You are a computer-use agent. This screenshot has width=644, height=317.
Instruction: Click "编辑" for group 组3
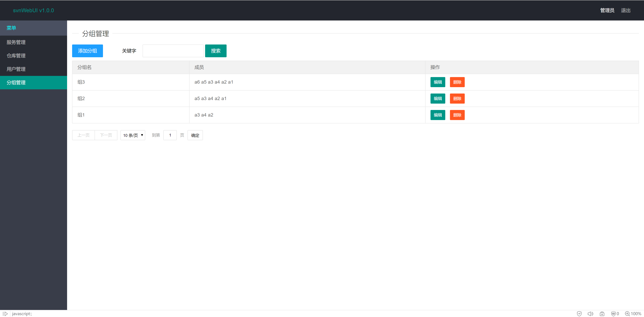[438, 82]
